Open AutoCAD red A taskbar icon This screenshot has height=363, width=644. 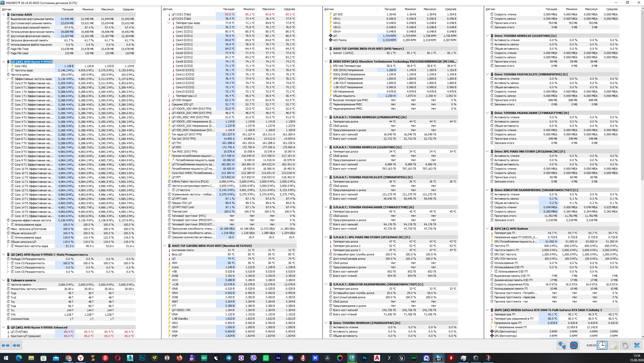[377, 358]
